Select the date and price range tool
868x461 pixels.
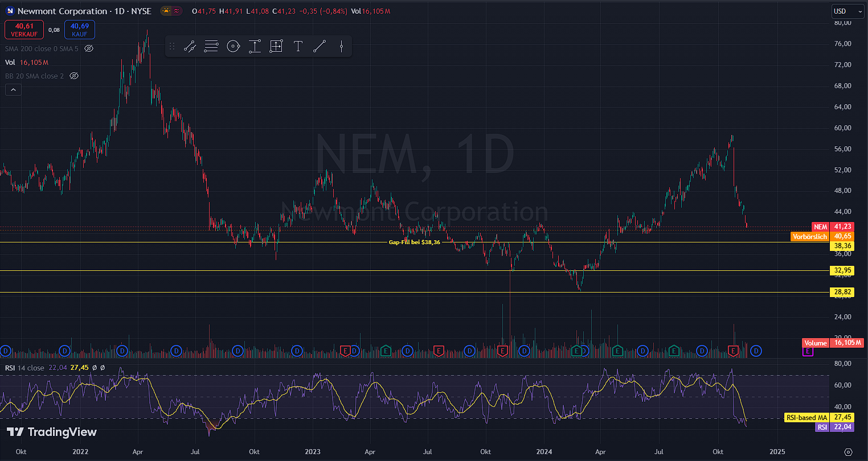tap(276, 47)
